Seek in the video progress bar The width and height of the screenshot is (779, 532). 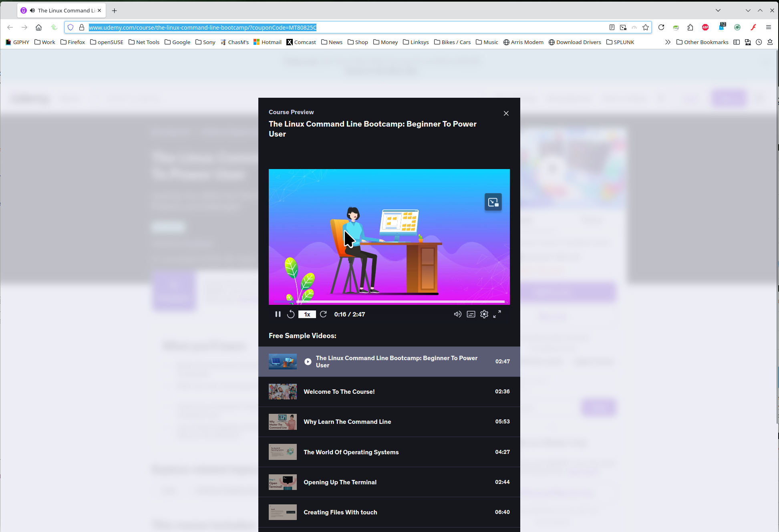(388, 301)
